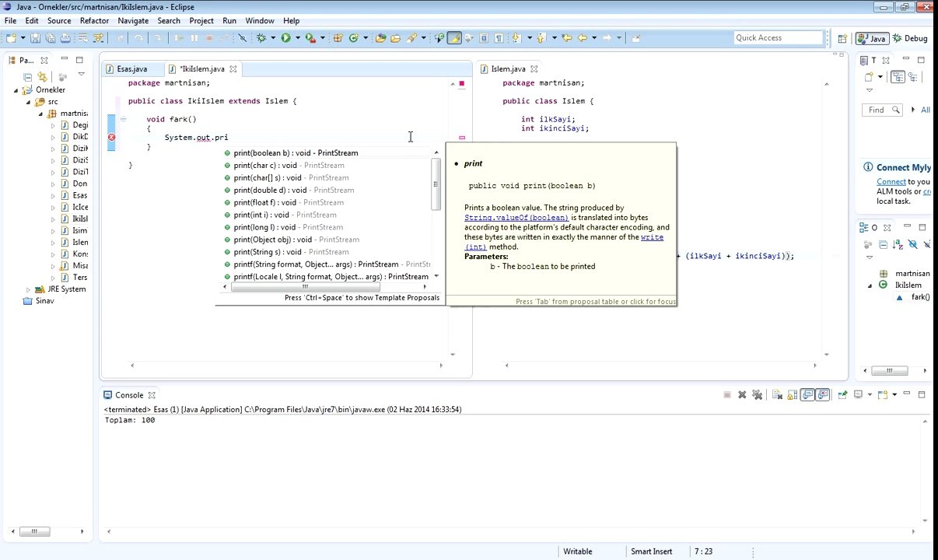Click the Find field in Task List
Viewport: 938px width, 560px height.
tap(881, 110)
